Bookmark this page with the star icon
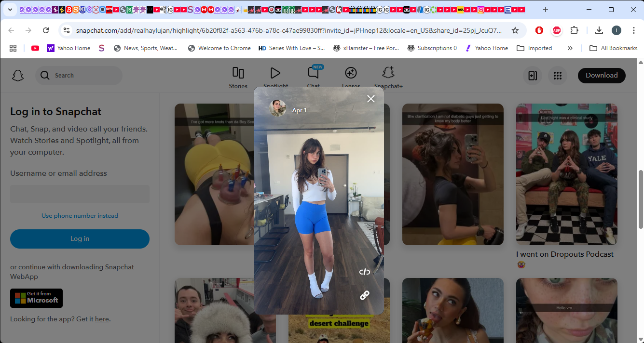The width and height of the screenshot is (644, 343). [515, 30]
